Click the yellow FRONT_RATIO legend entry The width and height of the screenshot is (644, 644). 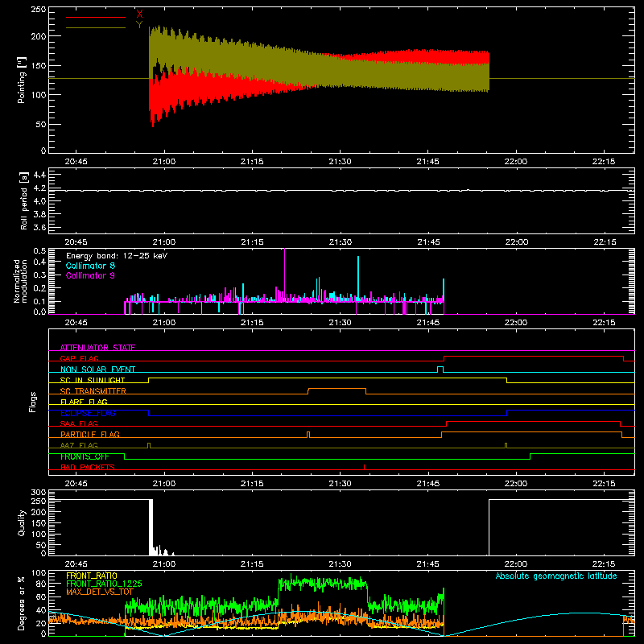click(x=91, y=576)
